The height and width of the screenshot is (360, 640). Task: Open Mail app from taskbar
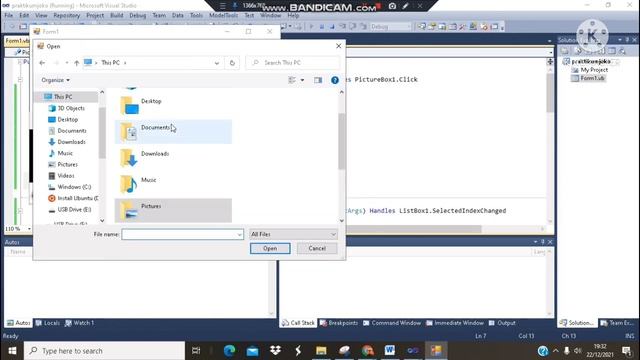tap(252, 351)
